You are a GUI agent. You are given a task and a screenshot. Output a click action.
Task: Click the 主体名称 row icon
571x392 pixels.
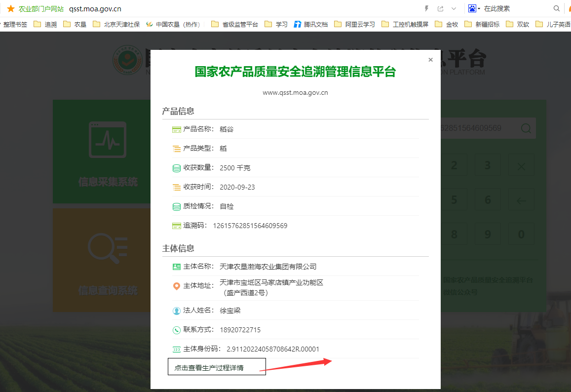click(x=176, y=267)
